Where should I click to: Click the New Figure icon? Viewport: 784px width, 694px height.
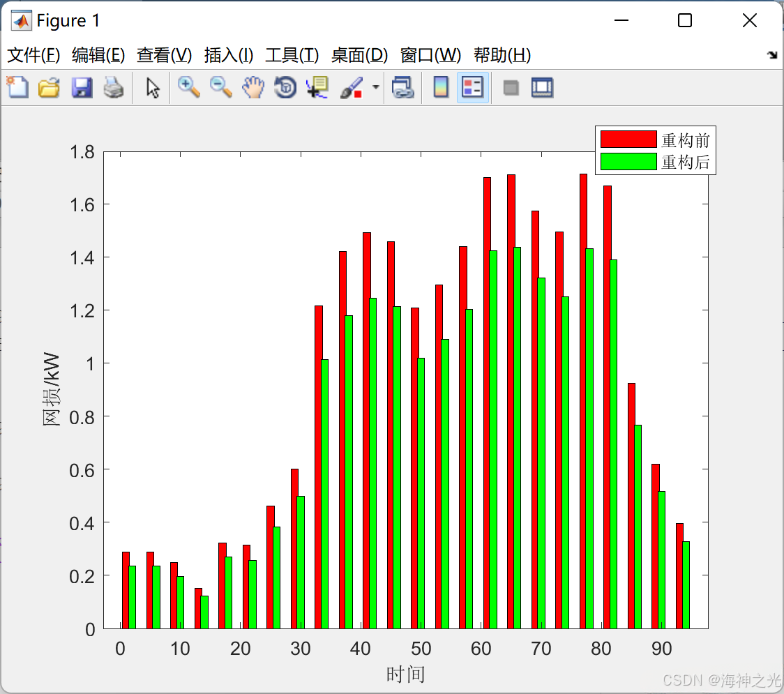pos(17,87)
